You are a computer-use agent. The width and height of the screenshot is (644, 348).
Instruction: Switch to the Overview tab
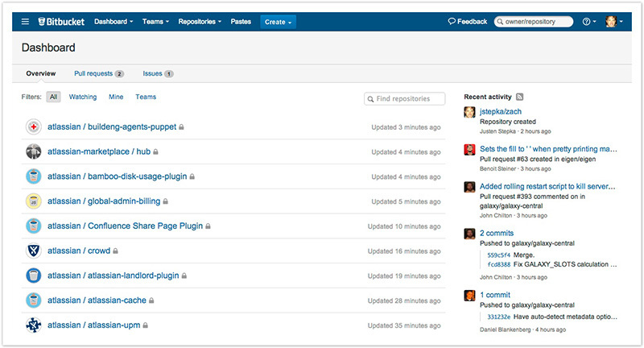41,73
